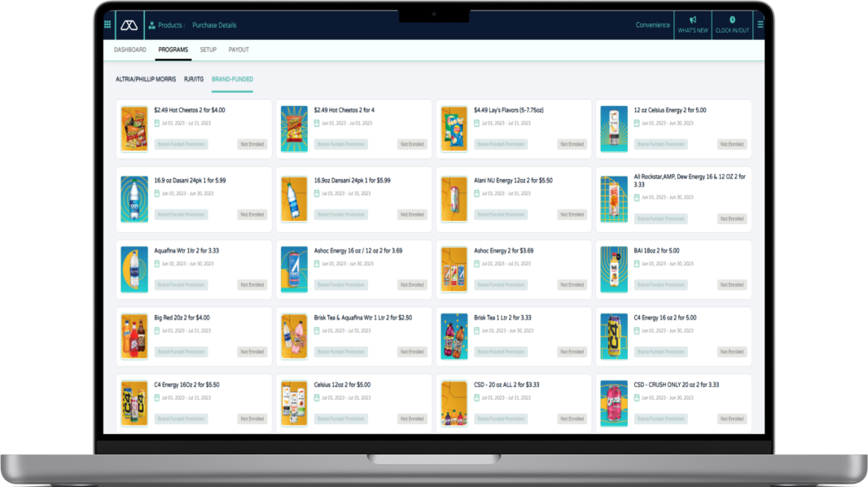The width and height of the screenshot is (868, 487).
Task: Open the hamburger menu at top right
Action: point(760,24)
